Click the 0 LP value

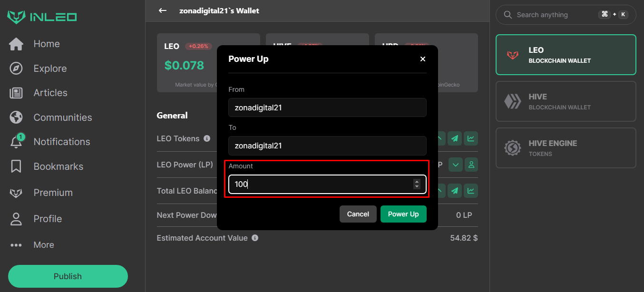464,215
